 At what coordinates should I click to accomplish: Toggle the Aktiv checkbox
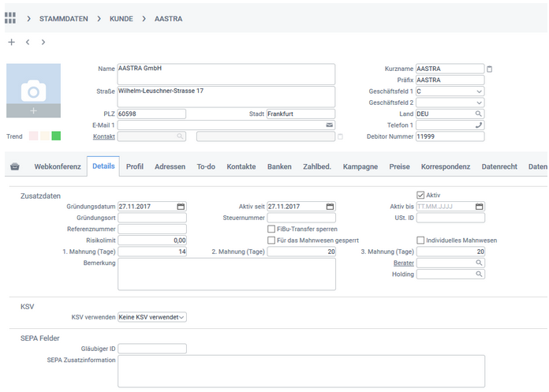tap(420, 195)
